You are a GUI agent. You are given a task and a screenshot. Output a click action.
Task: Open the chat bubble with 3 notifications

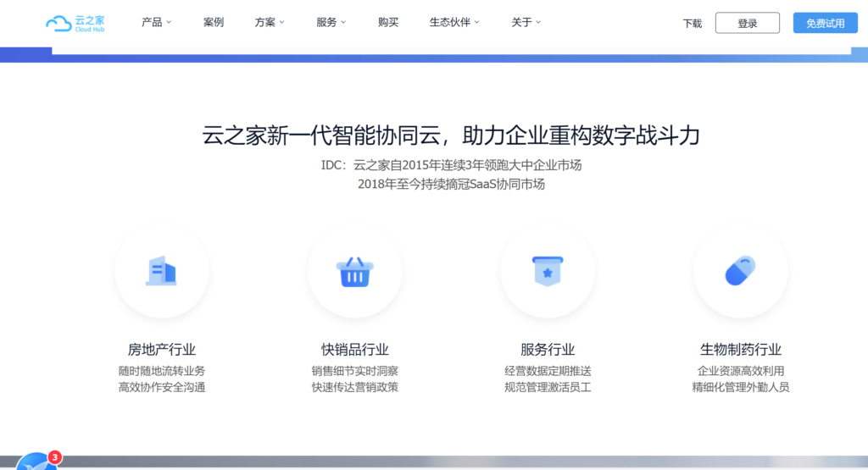[x=37, y=462]
